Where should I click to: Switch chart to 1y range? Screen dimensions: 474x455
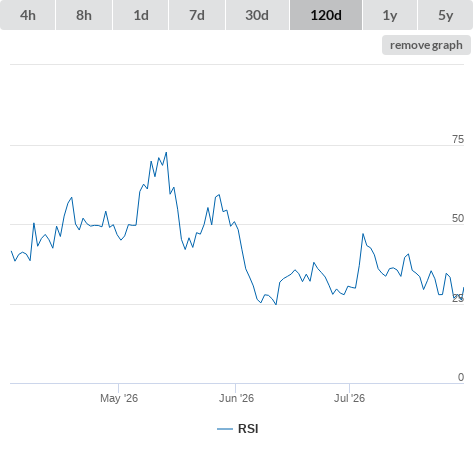(x=390, y=15)
